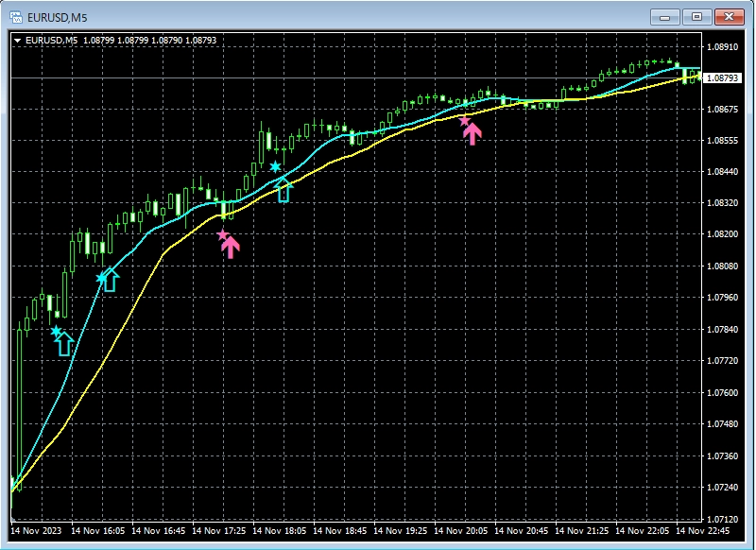
Task: Maximize the EURUSD,M5 chart window
Action: [x=697, y=16]
